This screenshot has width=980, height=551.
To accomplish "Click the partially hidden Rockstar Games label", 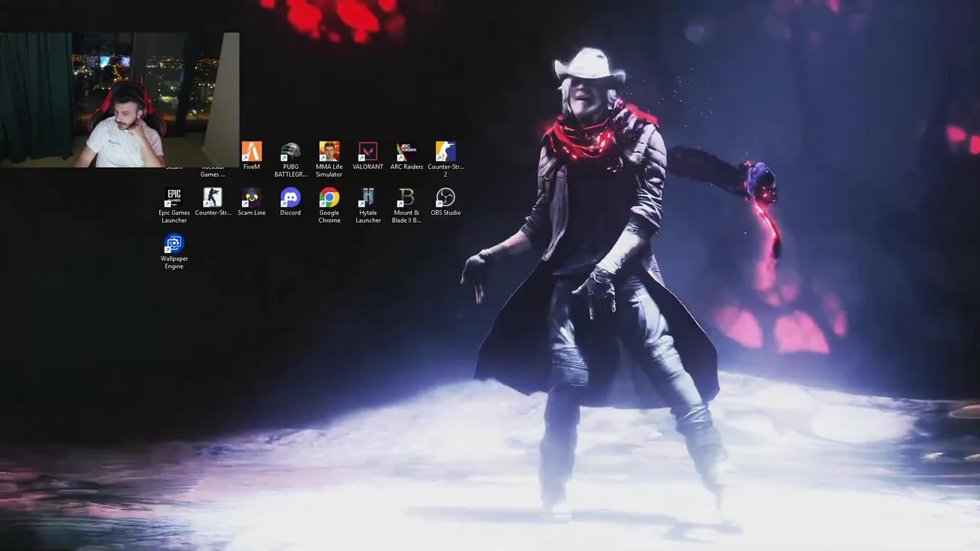I will (213, 171).
